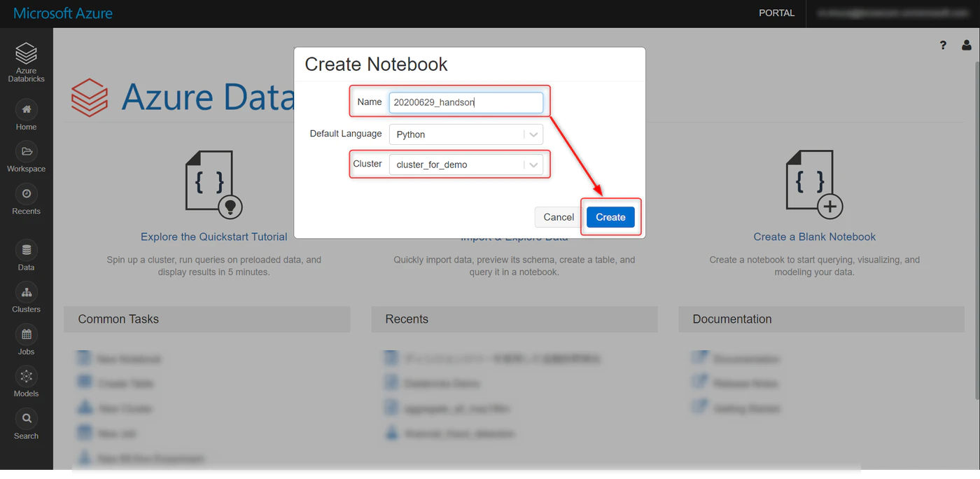Click the Blank Notebook plus icon
The width and height of the screenshot is (980, 479).
[814, 185]
